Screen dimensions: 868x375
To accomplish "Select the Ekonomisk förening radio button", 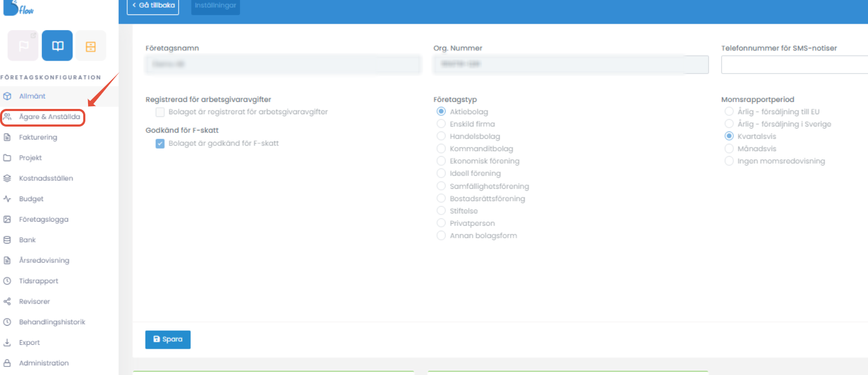I will pyautogui.click(x=441, y=161).
